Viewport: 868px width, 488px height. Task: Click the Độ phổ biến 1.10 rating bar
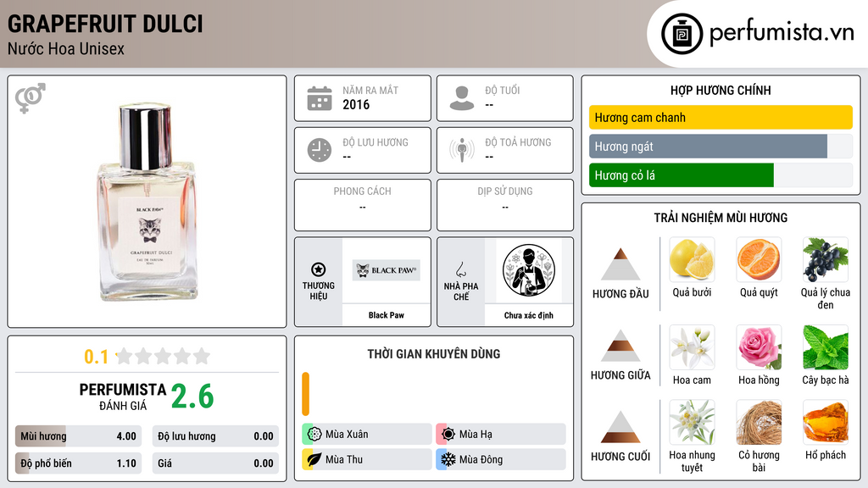[x=78, y=463]
